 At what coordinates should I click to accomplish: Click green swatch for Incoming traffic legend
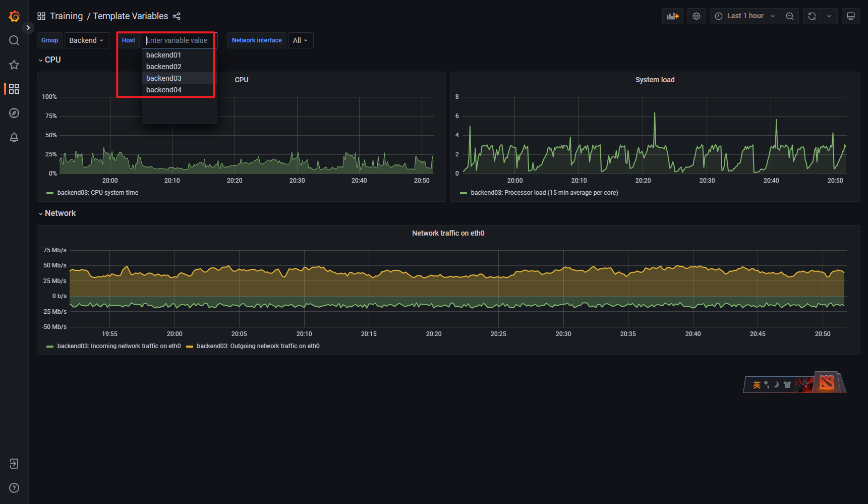pyautogui.click(x=50, y=347)
